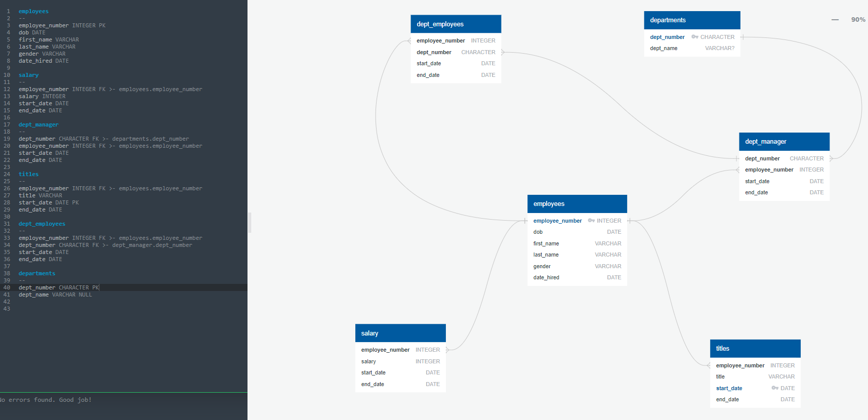The height and width of the screenshot is (420, 868).
Task: Place cursor on editor line 1 'employees'
Action: coord(33,11)
